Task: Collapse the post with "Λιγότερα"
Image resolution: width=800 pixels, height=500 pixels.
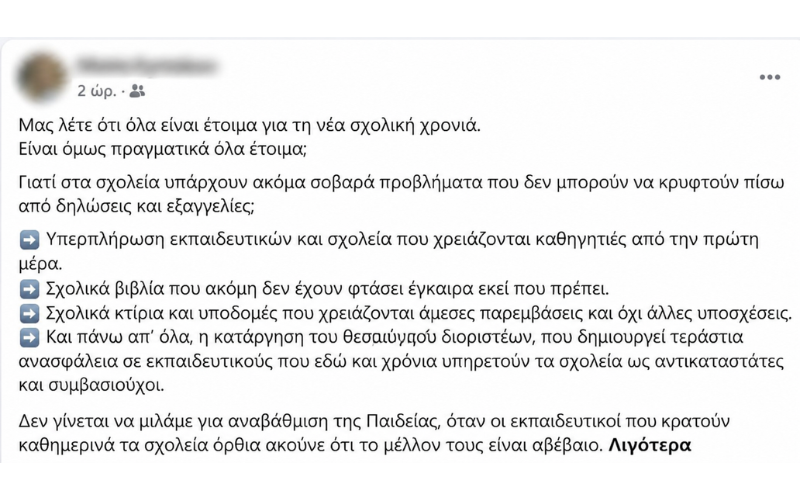Action: click(x=650, y=445)
